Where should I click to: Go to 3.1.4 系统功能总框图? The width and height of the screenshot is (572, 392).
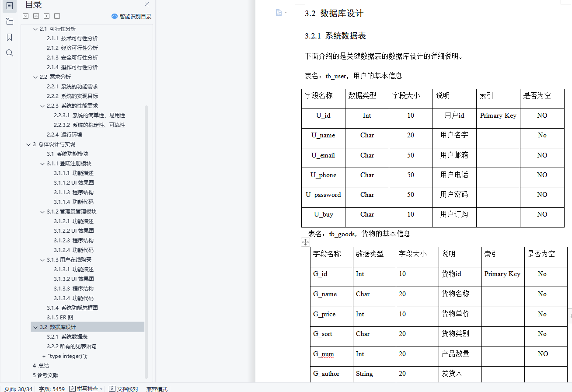tap(72, 308)
